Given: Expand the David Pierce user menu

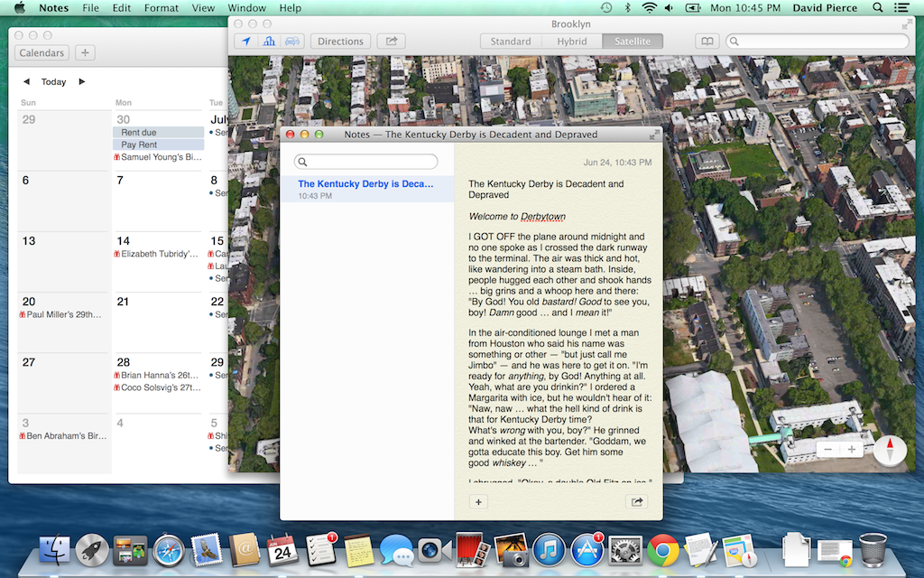Looking at the screenshot, I should coord(826,8).
